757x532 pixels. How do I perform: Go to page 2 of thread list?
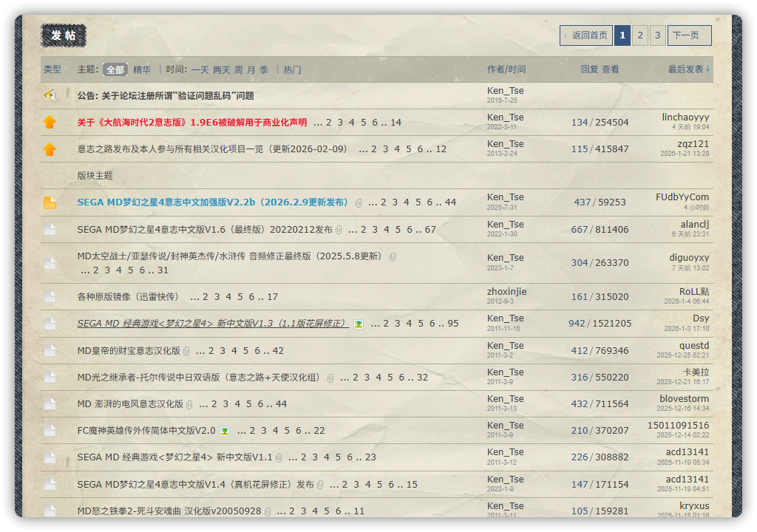640,35
